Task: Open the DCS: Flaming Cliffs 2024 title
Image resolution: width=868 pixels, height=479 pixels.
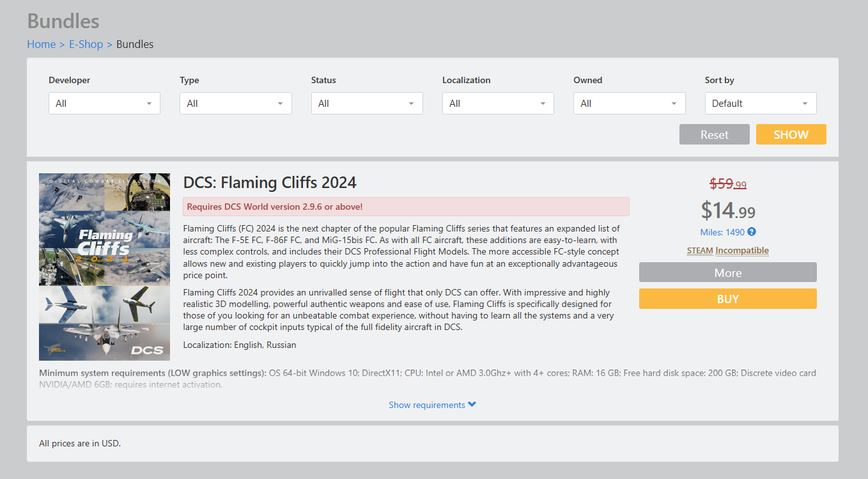Action: click(270, 182)
